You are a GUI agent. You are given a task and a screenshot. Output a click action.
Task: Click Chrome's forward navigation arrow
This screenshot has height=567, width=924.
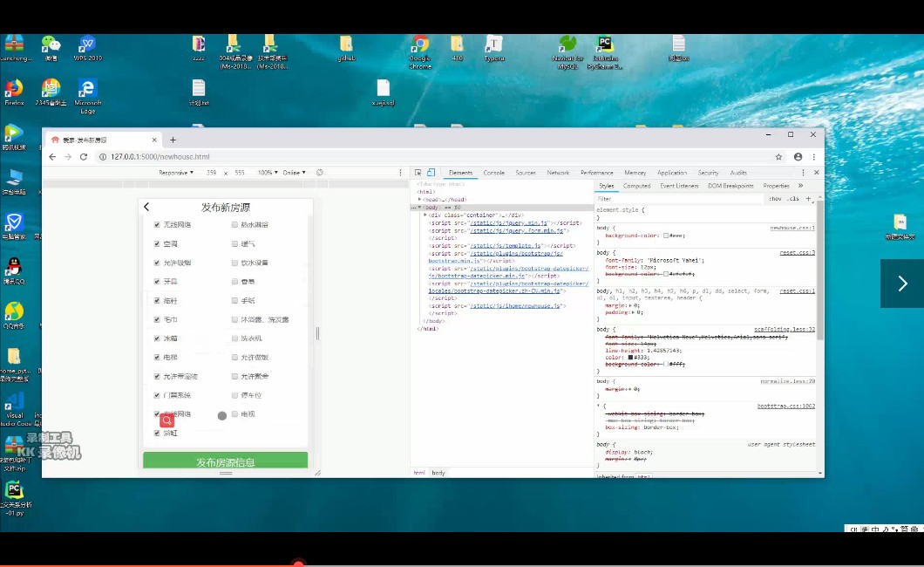[68, 157]
